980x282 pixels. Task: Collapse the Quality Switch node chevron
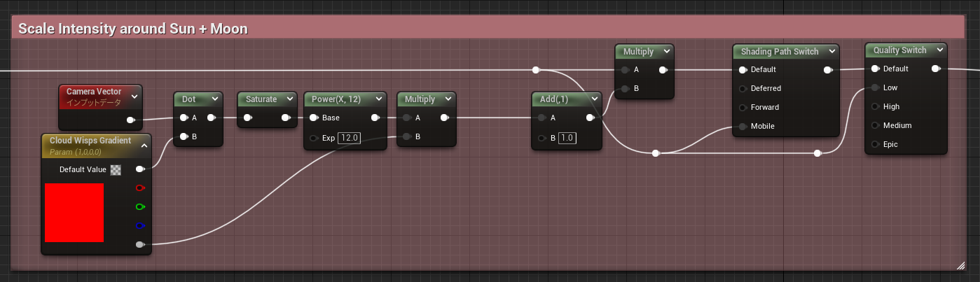[939, 50]
